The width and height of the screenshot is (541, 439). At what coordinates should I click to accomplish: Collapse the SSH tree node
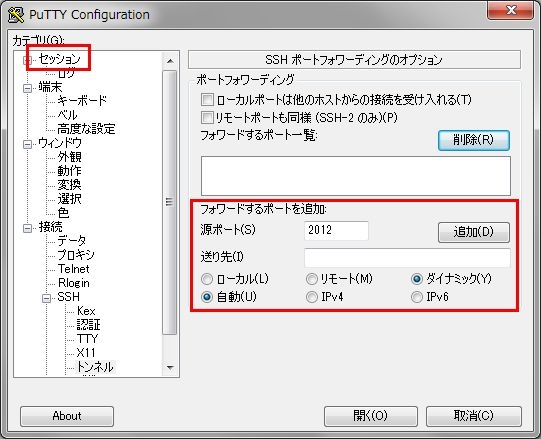pyautogui.click(x=47, y=298)
